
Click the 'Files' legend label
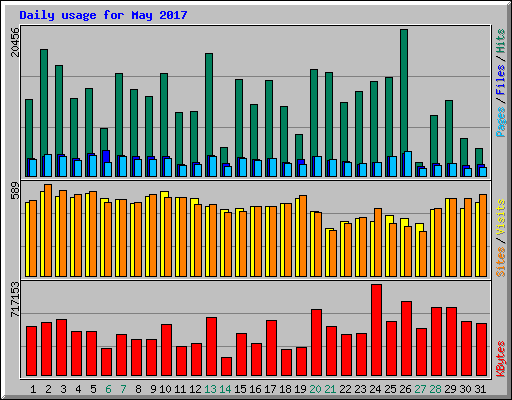click(x=501, y=80)
